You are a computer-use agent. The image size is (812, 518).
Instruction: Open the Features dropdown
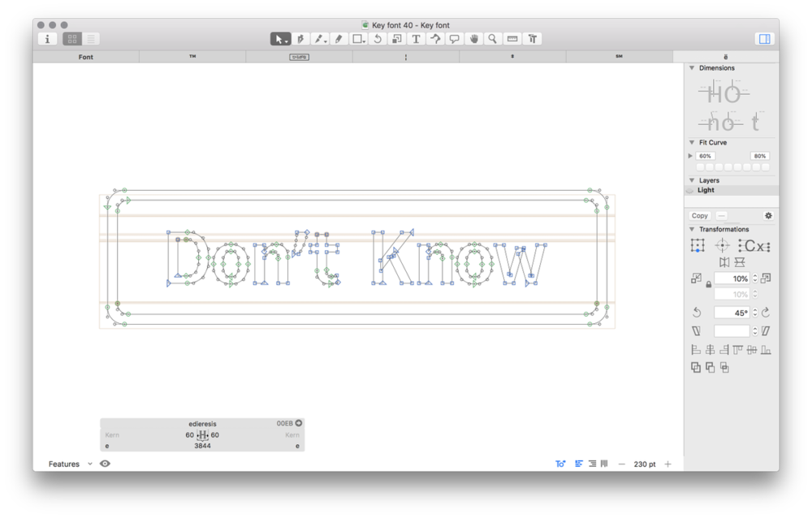point(71,464)
